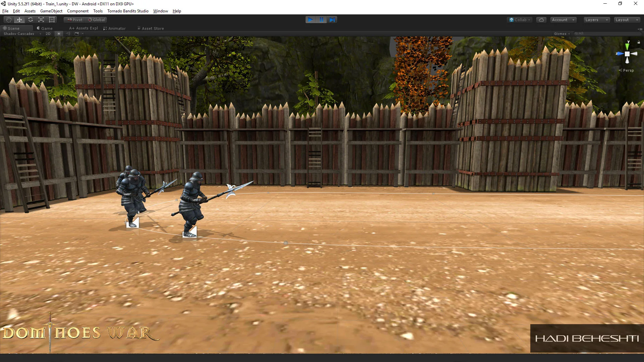Click the scene gizmo center cube
Screen dimensions: 644x362
click(x=627, y=54)
